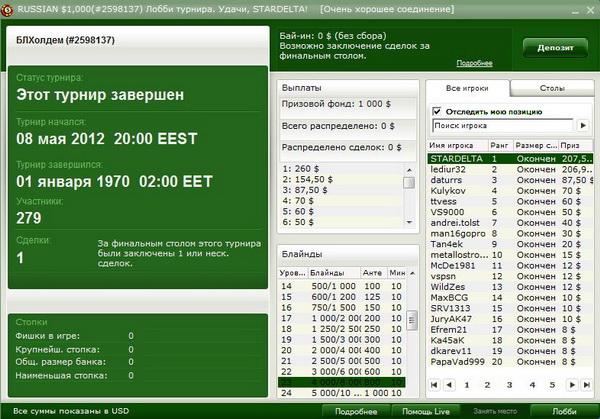Image resolution: width=600 pixels, height=419 pixels.
Task: Click the blinds table scrollbar thumb
Action: 412,320
